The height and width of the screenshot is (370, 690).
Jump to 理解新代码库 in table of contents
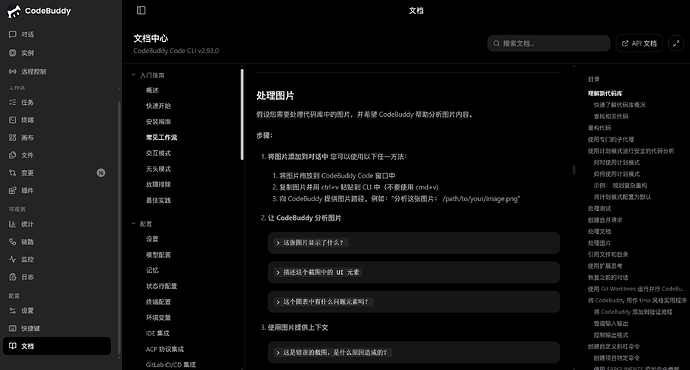click(x=605, y=93)
